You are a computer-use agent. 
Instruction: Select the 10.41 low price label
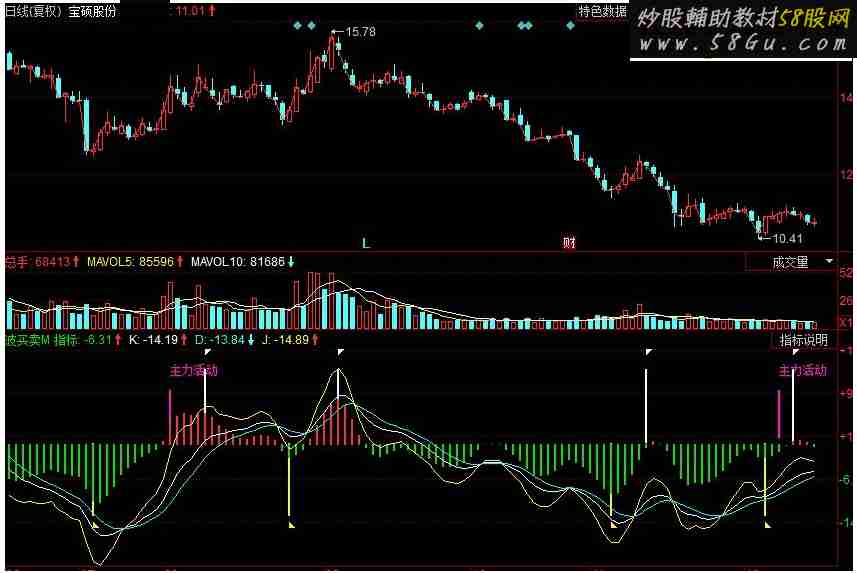point(788,238)
